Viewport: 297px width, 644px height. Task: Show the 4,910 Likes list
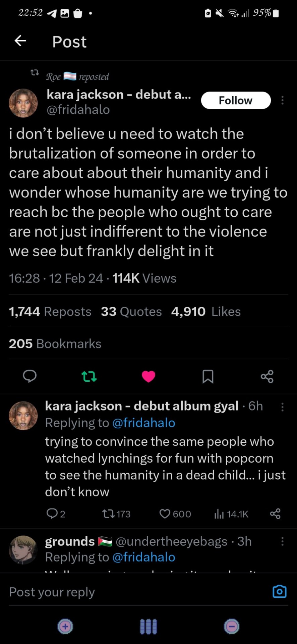coord(206,312)
